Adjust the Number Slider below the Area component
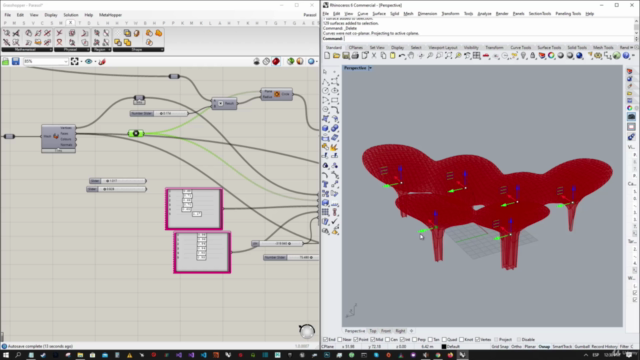 point(159,113)
